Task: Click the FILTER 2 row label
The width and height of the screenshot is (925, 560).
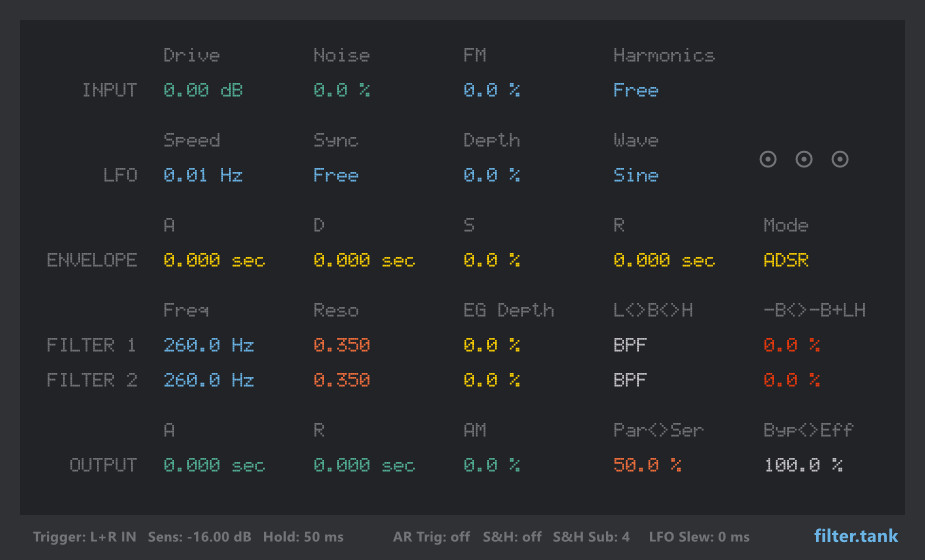Action: tap(91, 380)
